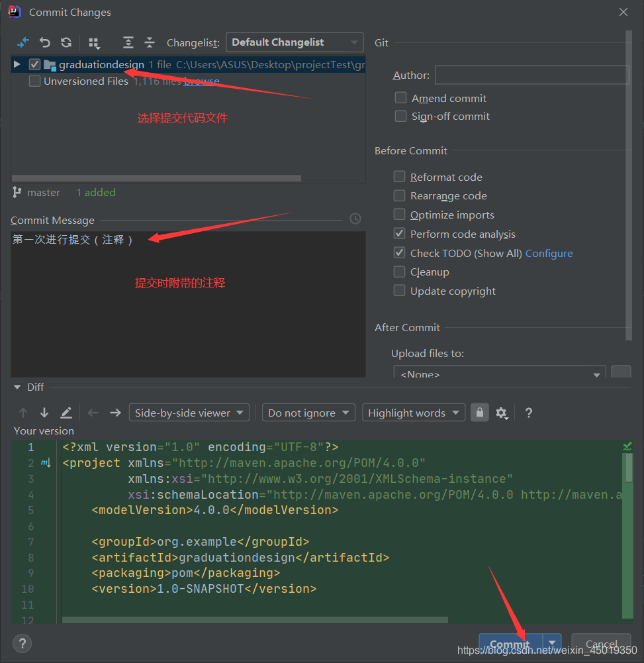Click diff line 10 version 1.0-SNAPSHOT text

tap(204, 589)
